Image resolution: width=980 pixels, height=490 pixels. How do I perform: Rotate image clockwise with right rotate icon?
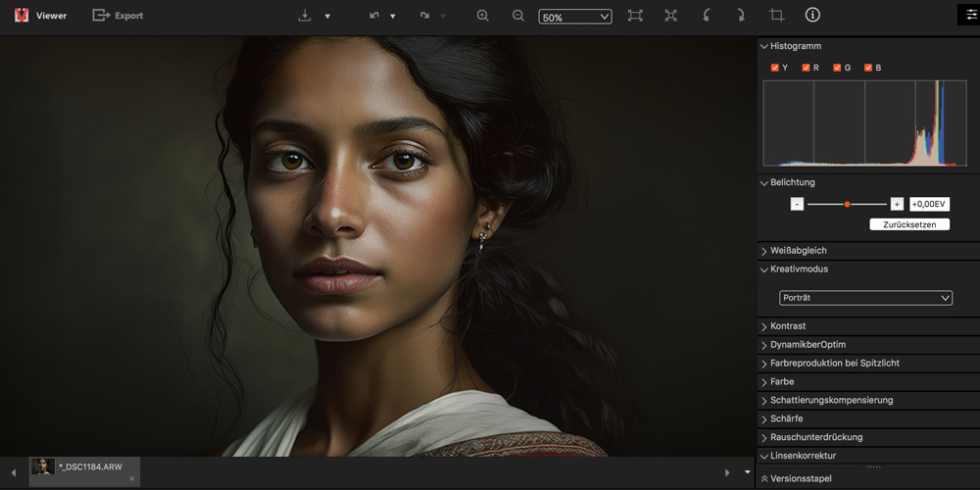point(741,16)
